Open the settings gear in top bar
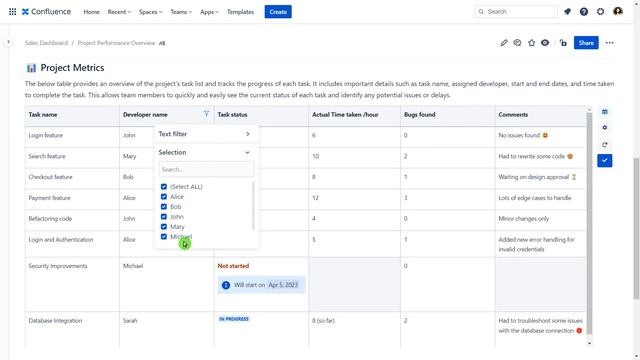The image size is (640, 360). pos(600,12)
